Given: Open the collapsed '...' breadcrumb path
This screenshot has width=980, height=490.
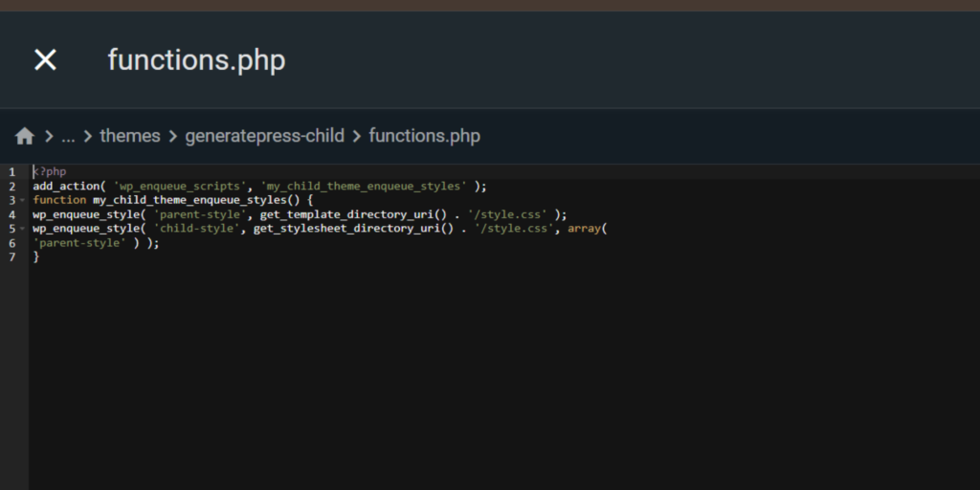Looking at the screenshot, I should pos(68,136).
